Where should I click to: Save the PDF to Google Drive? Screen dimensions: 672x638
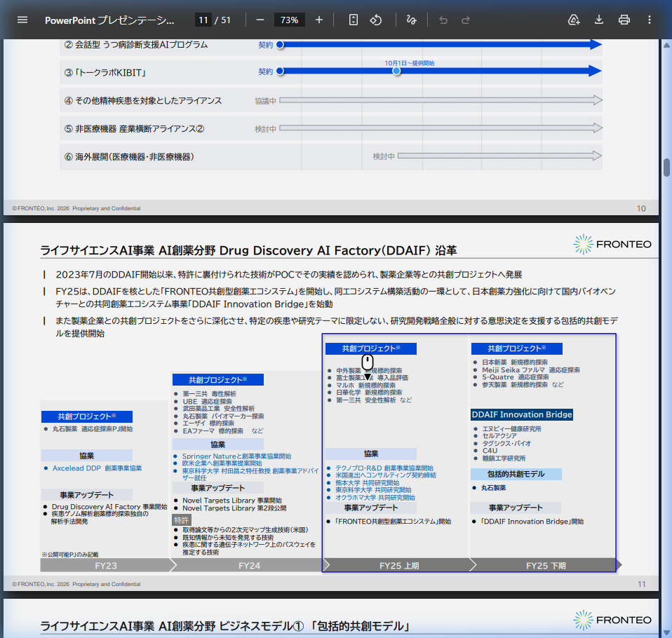pyautogui.click(x=574, y=20)
